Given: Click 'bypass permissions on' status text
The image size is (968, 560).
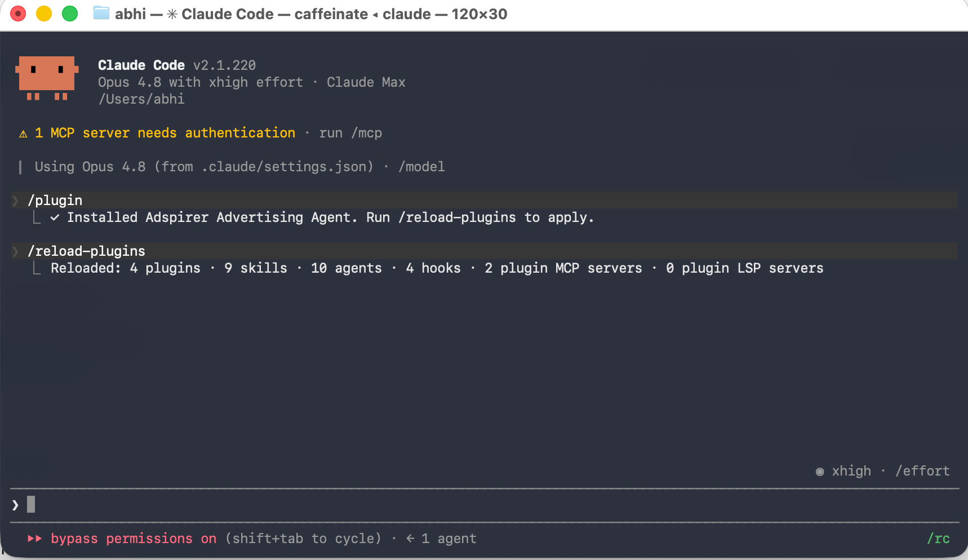Looking at the screenshot, I should click(134, 539).
